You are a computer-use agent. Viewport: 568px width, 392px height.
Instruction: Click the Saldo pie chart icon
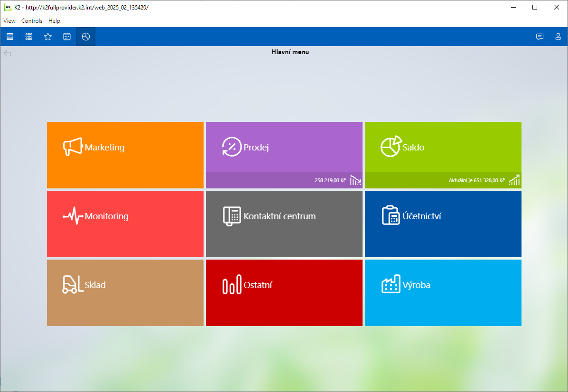[391, 146]
